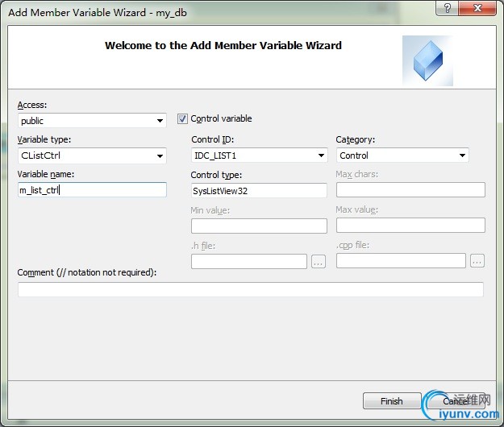Click the 'Category:' label
Image resolution: width=504 pixels, height=427 pixels.
(x=355, y=139)
